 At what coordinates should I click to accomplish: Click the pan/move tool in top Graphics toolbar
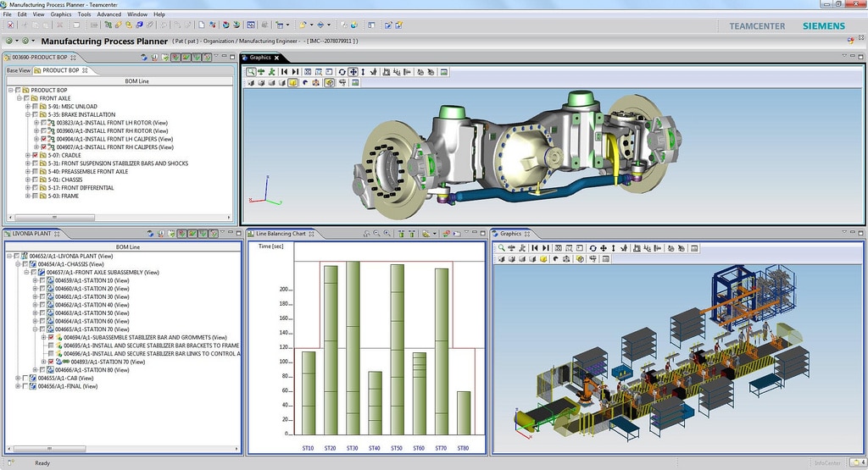coord(353,72)
